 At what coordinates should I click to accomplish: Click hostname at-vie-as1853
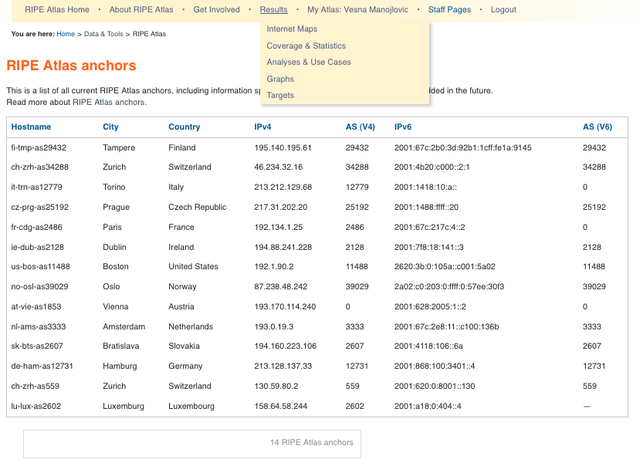coord(36,307)
